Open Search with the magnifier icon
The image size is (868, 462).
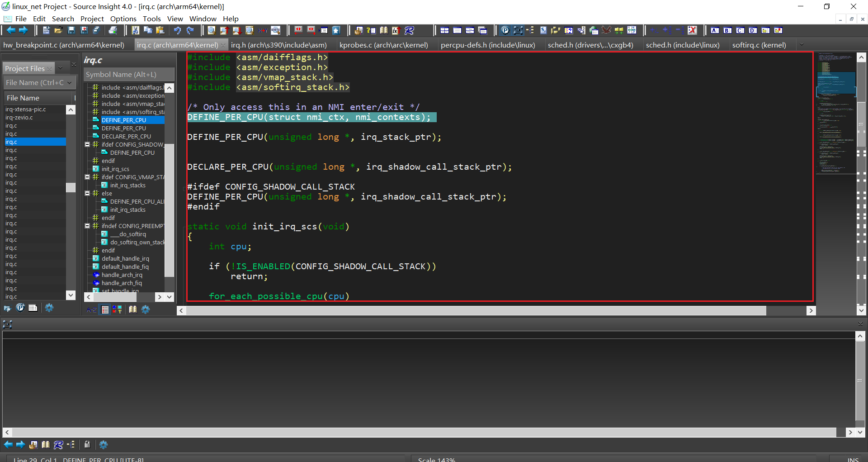(x=211, y=30)
